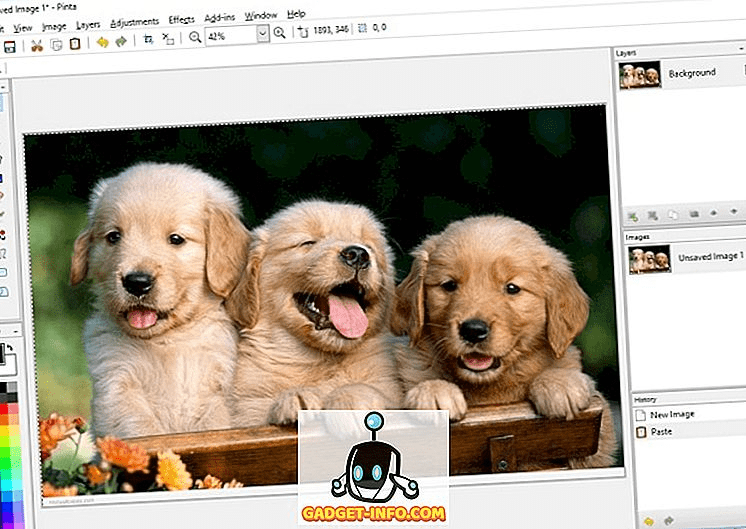Image resolution: width=746 pixels, height=529 pixels.
Task: Click the clipboard icon beside Paste in History
Action: pos(641,432)
